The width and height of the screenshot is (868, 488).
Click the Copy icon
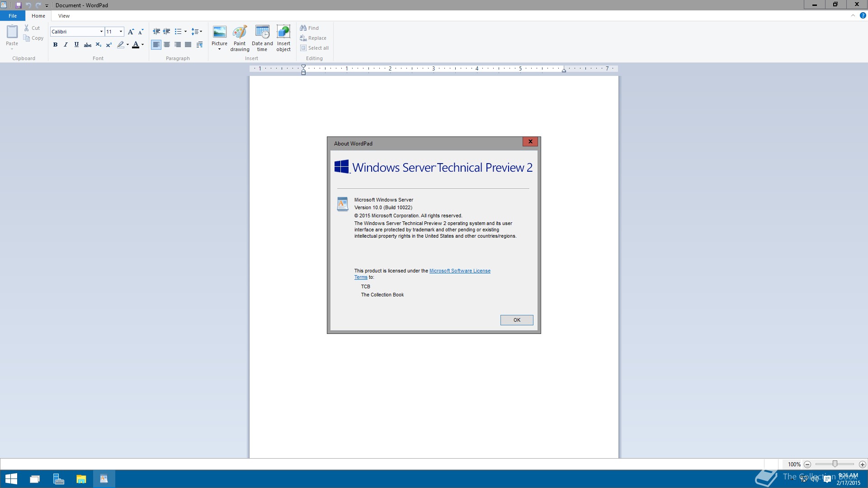[27, 38]
